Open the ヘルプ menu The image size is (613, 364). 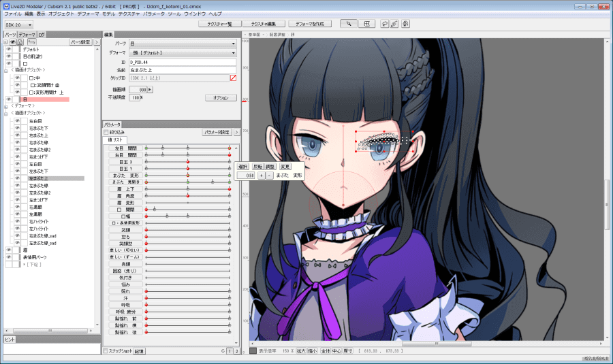click(215, 14)
